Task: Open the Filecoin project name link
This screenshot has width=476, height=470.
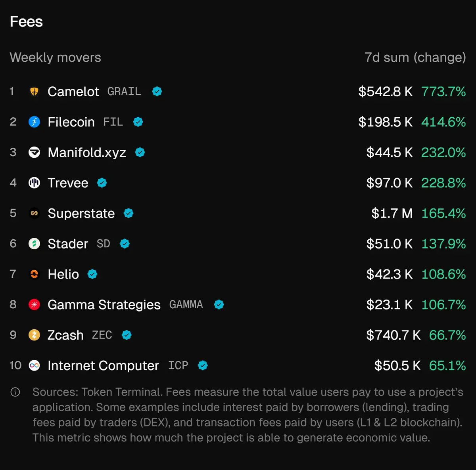Action: coord(71,122)
